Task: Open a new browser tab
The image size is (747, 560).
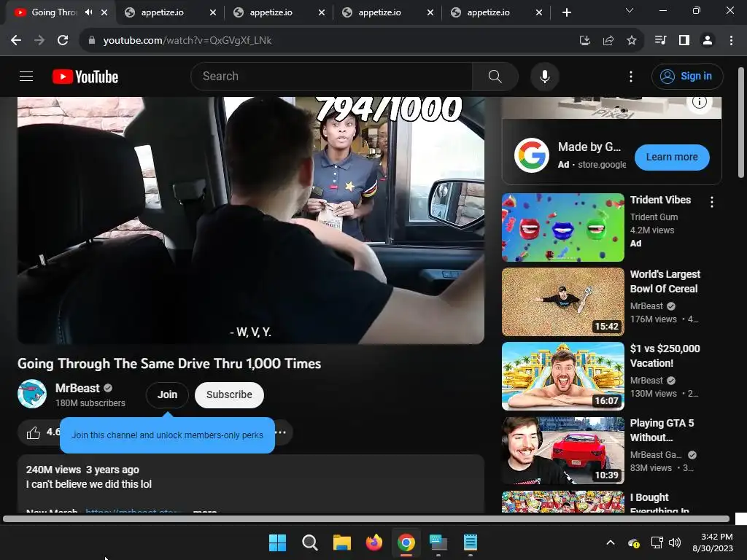Action: 566,12
